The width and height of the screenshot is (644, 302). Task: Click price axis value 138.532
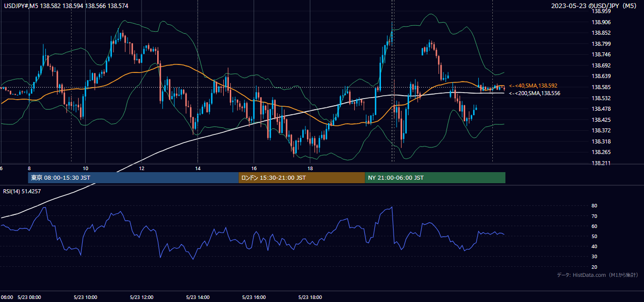600,98
